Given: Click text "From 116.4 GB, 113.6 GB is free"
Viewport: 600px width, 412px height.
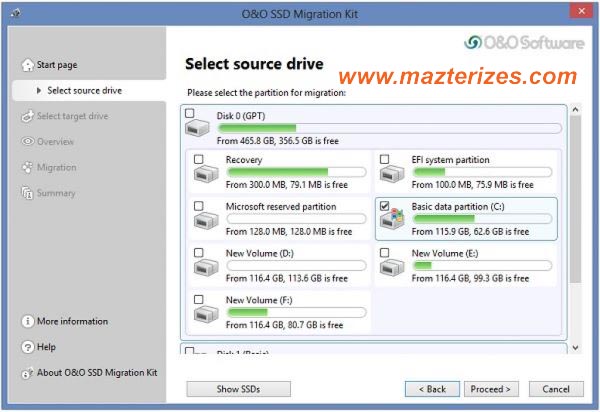Looking at the screenshot, I should pos(287,278).
